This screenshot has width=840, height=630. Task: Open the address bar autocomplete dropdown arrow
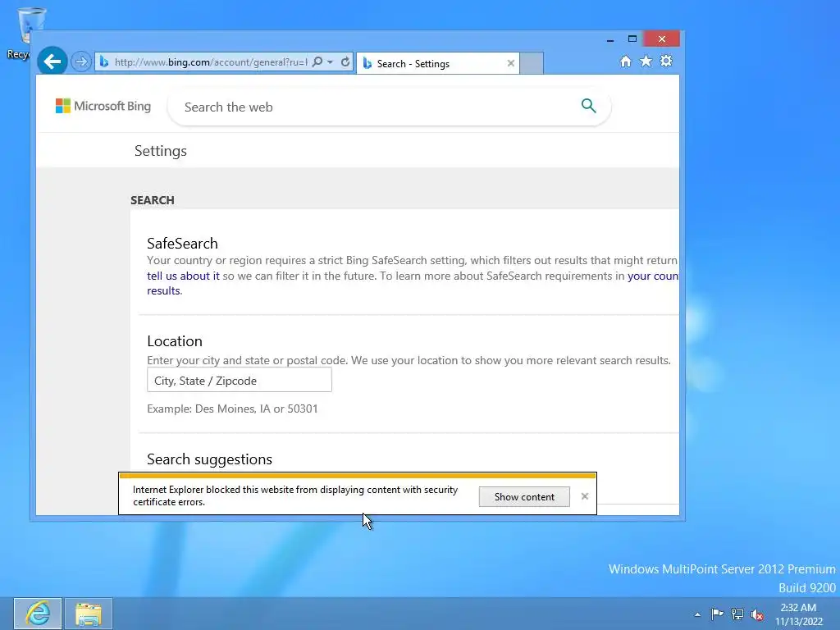tap(331, 62)
